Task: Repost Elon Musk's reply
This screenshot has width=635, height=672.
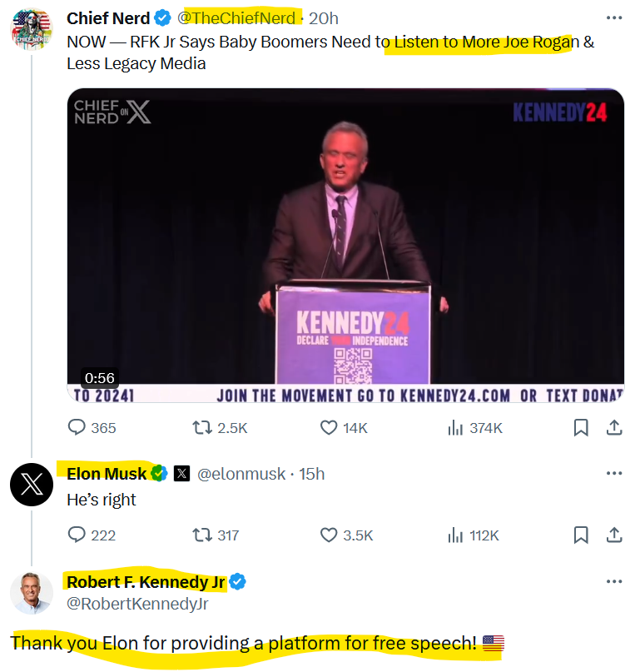Action: click(x=201, y=535)
